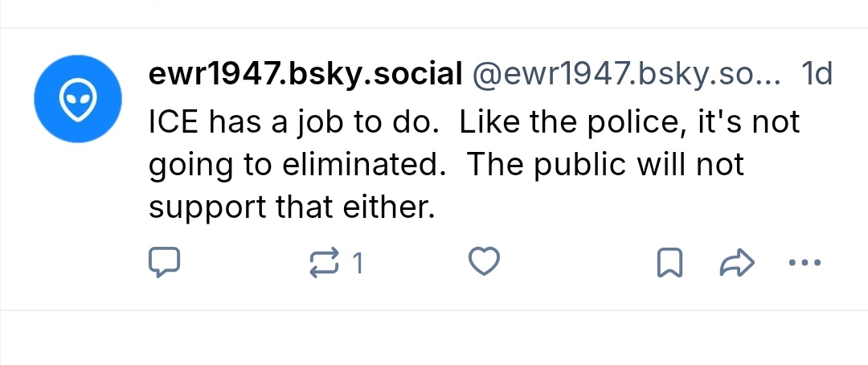Click the phrase "The public will not"
The height and width of the screenshot is (365, 868).
tap(605, 165)
